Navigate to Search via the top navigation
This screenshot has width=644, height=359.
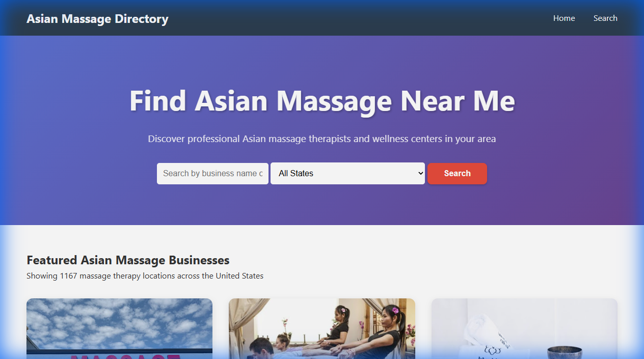pos(605,18)
